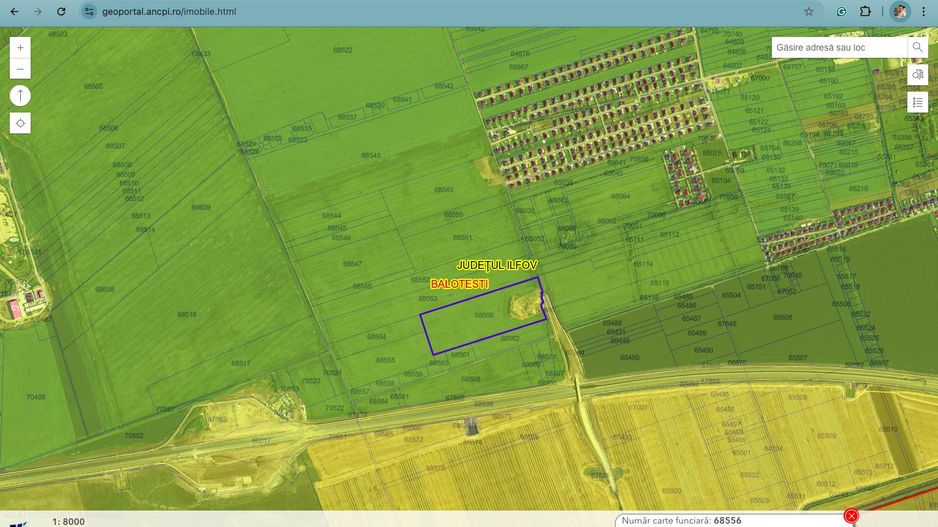Viewport: 938px width, 527px height.
Task: Click the search magnifier icon
Action: [917, 47]
